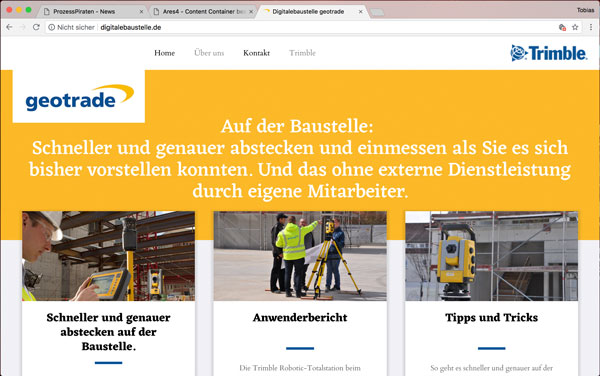The image size is (600, 376).
Task: Reload the page with the refresh icon
Action: [36, 27]
